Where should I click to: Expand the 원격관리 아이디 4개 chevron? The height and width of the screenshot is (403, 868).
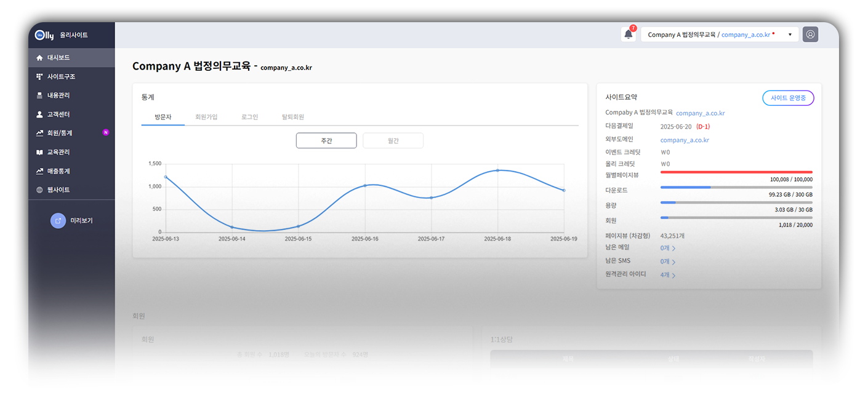click(673, 276)
